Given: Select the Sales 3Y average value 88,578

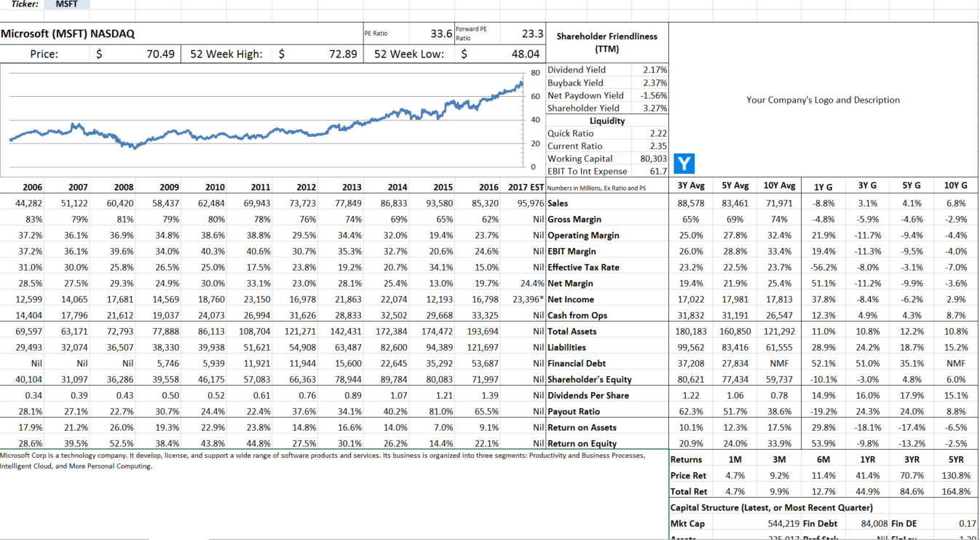Looking at the screenshot, I should coord(690,204).
